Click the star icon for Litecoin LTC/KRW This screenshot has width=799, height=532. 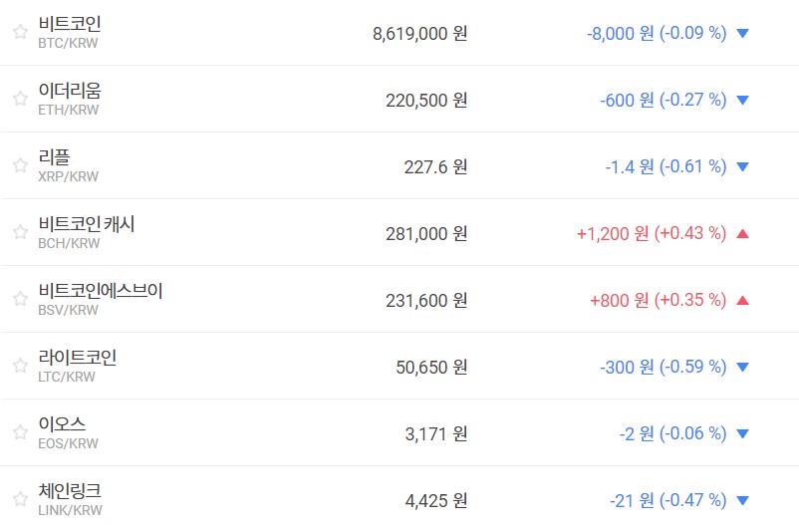click(x=20, y=366)
